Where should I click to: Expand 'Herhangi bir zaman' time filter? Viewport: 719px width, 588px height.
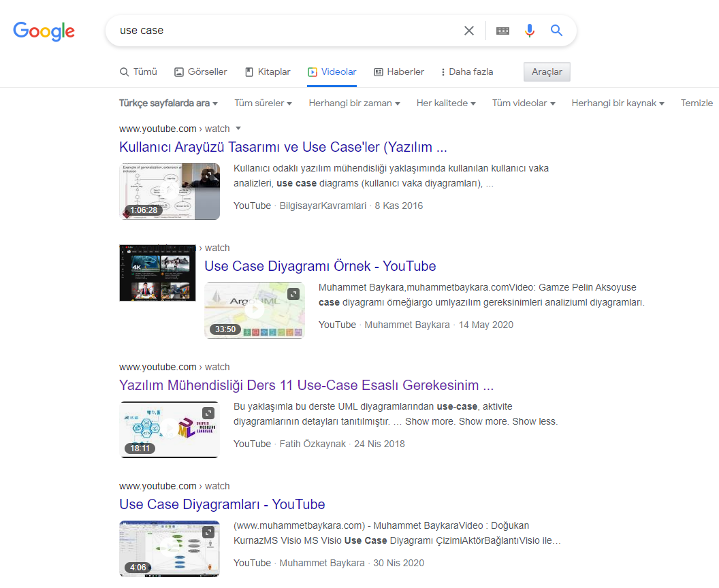[x=355, y=103]
